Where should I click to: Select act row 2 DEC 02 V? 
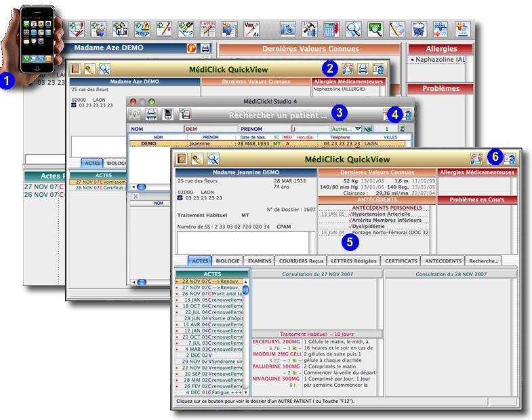[x=209, y=356]
